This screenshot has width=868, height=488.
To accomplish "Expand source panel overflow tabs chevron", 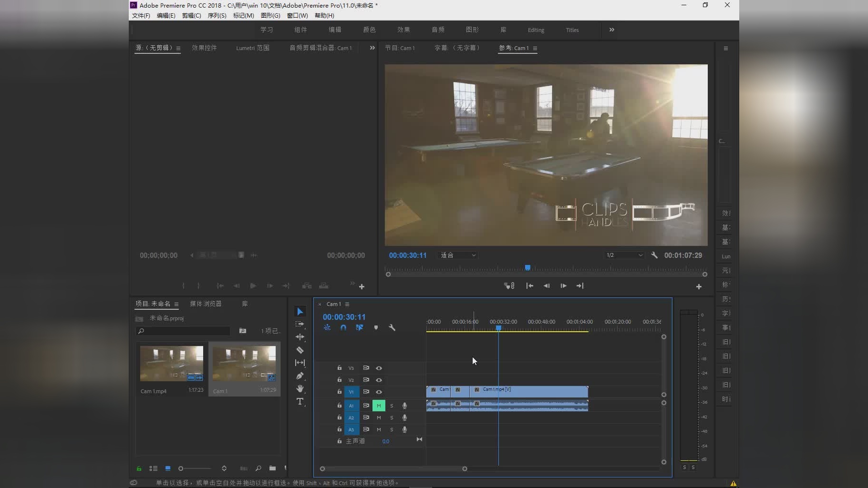I will click(x=372, y=48).
